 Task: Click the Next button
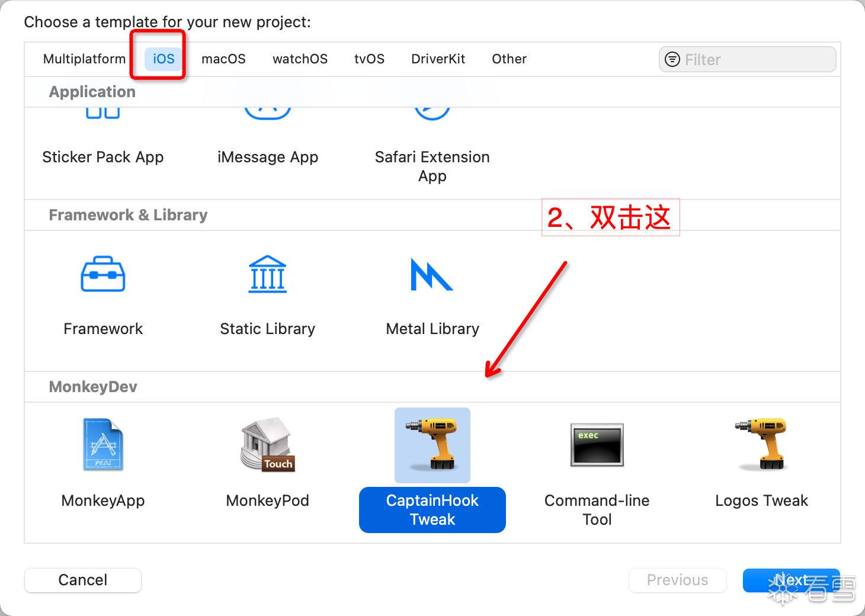792,580
